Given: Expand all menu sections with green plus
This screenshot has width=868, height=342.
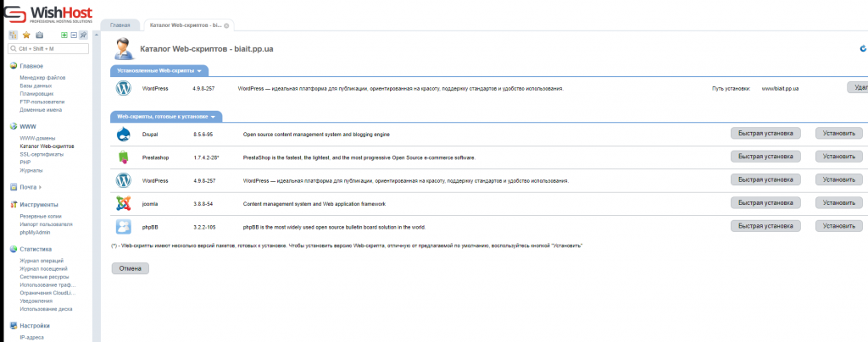Looking at the screenshot, I should click(64, 36).
